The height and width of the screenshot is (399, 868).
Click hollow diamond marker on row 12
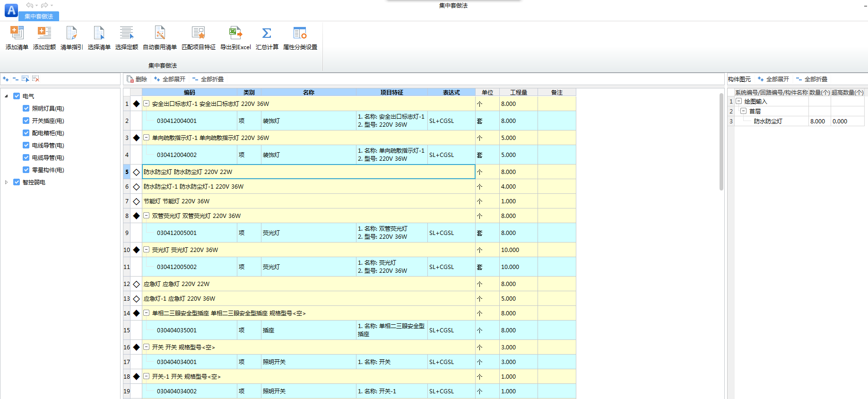tap(136, 284)
